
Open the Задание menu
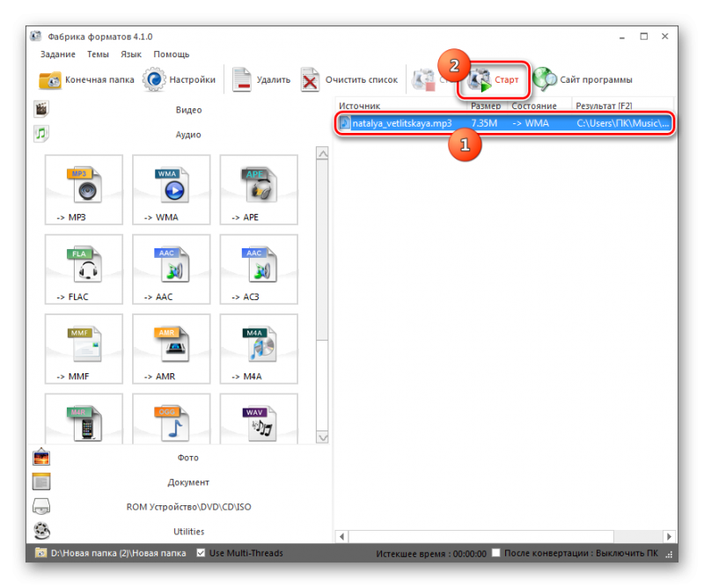[x=57, y=55]
